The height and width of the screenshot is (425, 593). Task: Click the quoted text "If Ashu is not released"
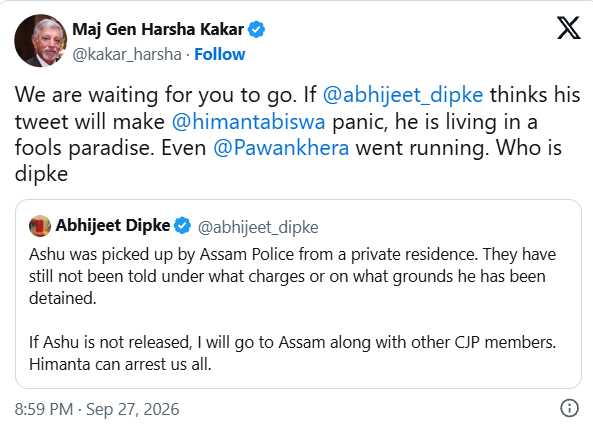[x=110, y=343]
